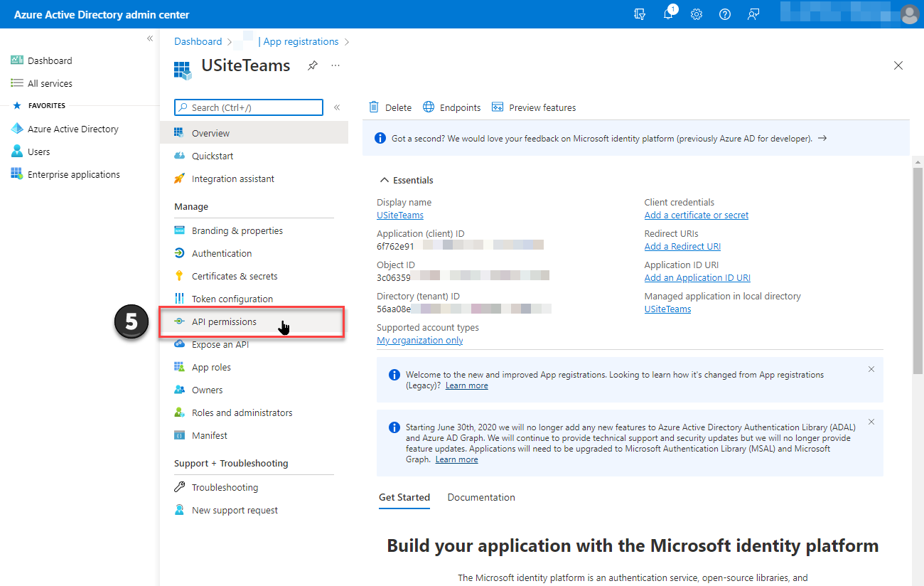Close the USiteTeams blade
This screenshot has height=586, width=924.
[x=898, y=65]
